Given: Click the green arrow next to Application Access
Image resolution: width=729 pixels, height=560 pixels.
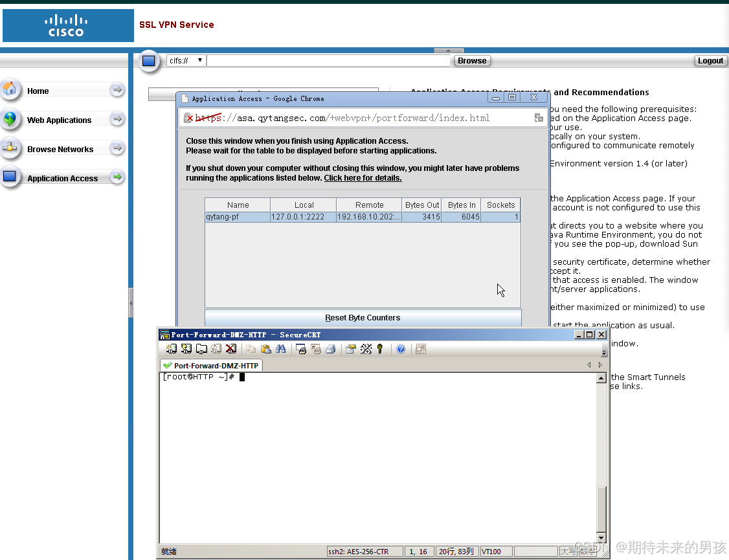Looking at the screenshot, I should (x=117, y=177).
